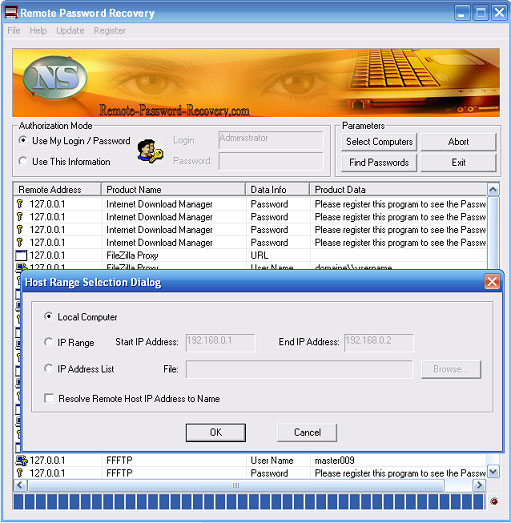Click the key icon on the FFFTP Password row
The height and width of the screenshot is (523, 511).
click(x=20, y=473)
